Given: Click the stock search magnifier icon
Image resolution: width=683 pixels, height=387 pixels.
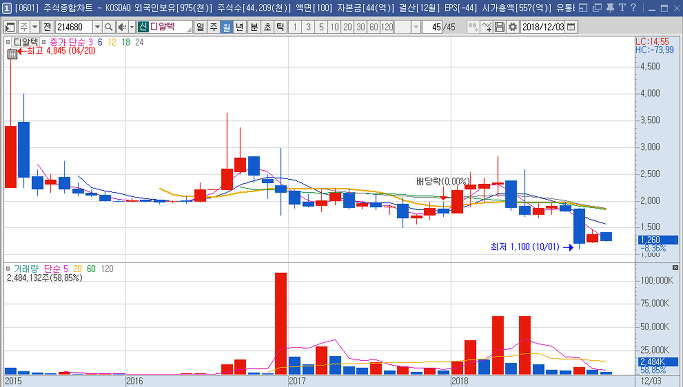Looking at the screenshot, I should pyautogui.click(x=108, y=27).
